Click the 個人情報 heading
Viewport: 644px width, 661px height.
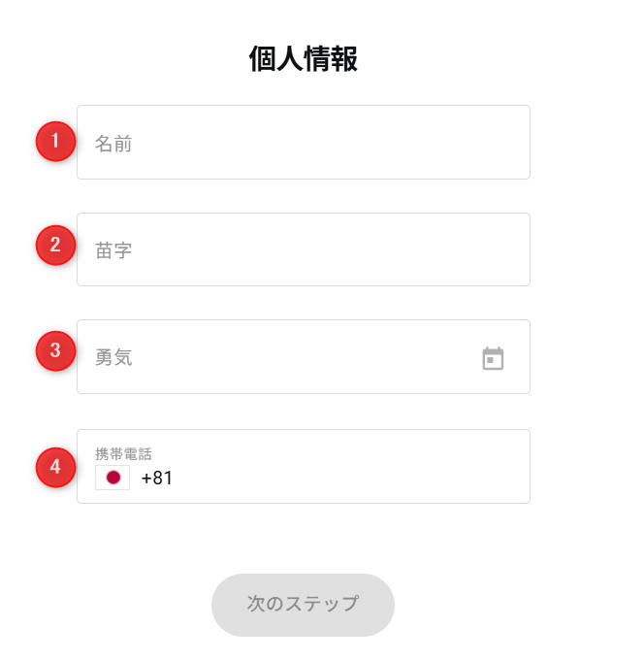pyautogui.click(x=303, y=59)
